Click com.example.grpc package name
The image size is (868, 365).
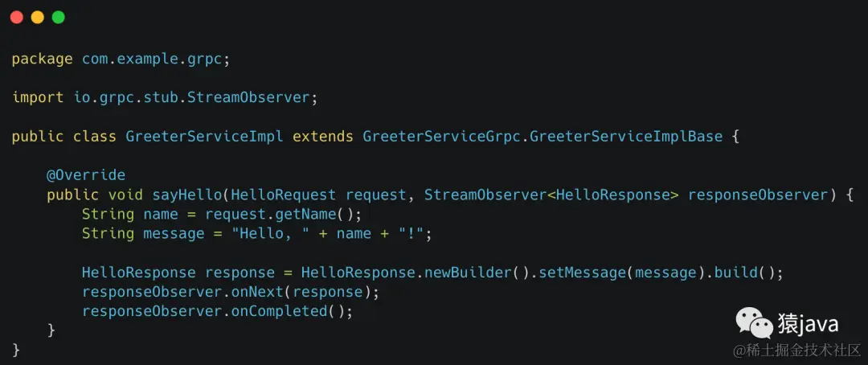pos(152,59)
